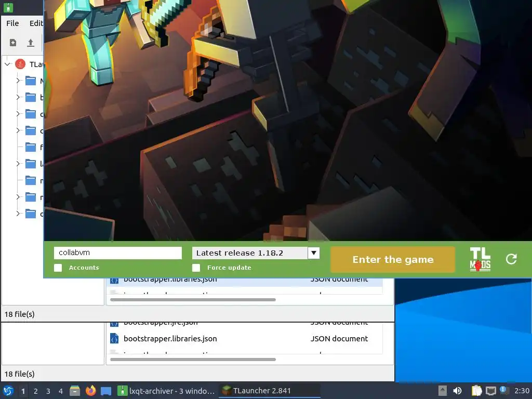Launch the file manager from the taskbar
Image resolution: width=532 pixels, height=399 pixels.
[x=75, y=391]
